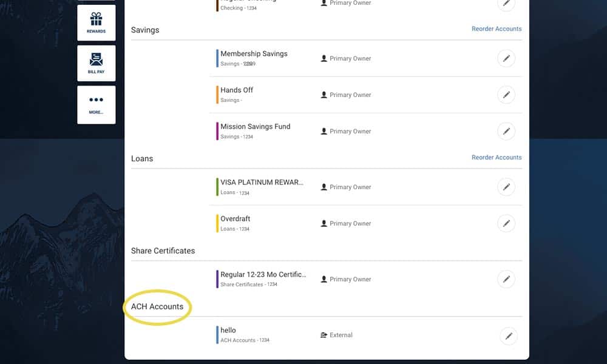Click Primary Owner label for Mission Savings Fund
The image size is (607, 364).
pyautogui.click(x=350, y=131)
